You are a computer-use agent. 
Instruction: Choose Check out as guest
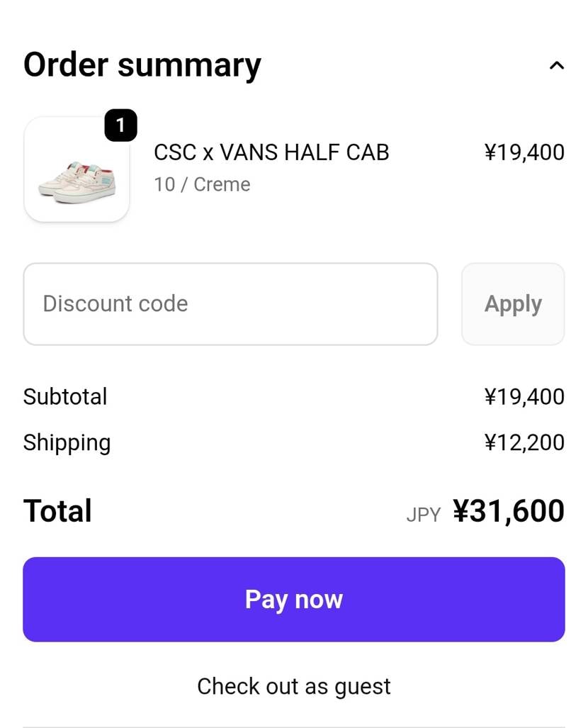[x=294, y=686]
